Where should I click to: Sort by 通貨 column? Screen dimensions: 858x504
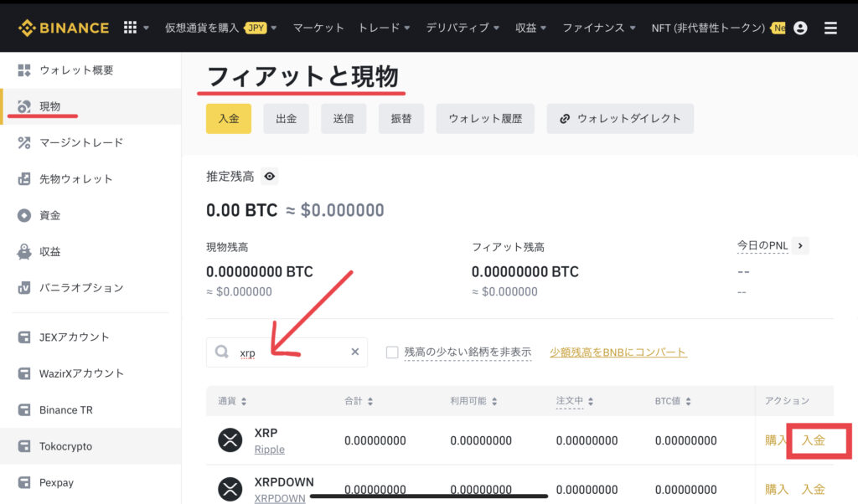click(233, 401)
